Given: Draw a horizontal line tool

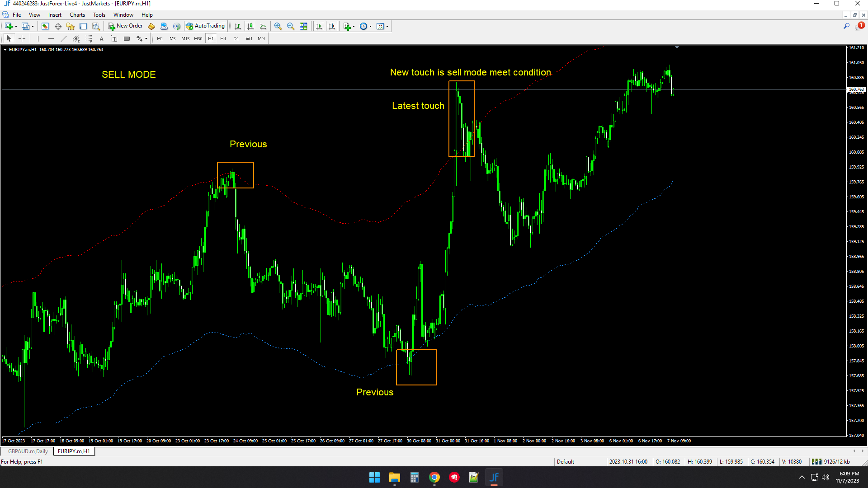Looking at the screenshot, I should (51, 39).
